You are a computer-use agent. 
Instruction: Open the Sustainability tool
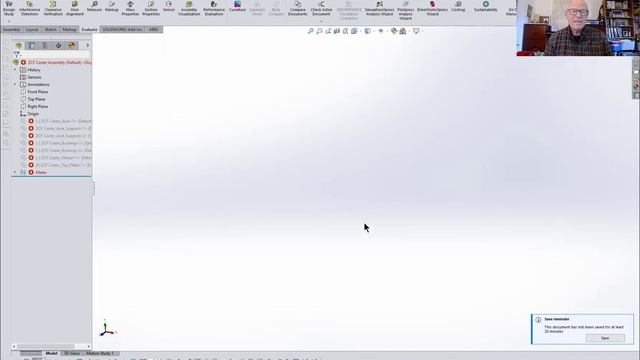pos(486,7)
